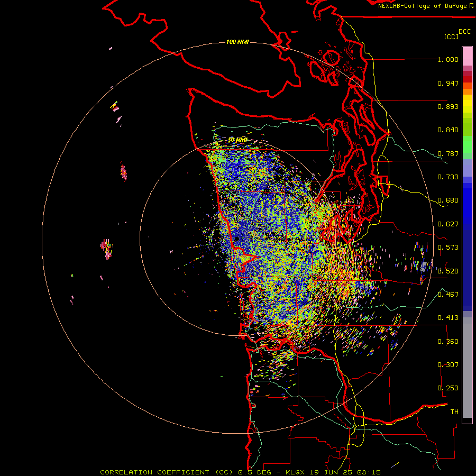
Task: Select the 0.627 legend value
Action: 448,224
